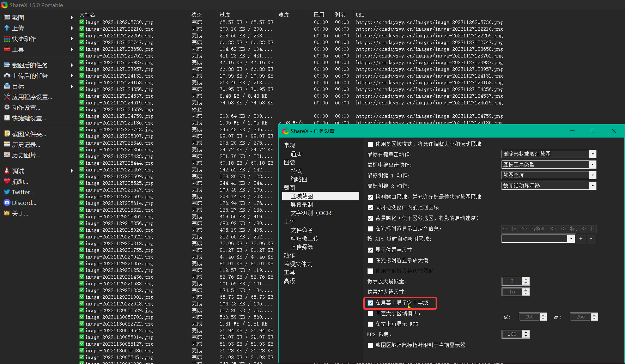Click status icon of image-20231127124659.bmp row
This screenshot has width=625, height=364.
pos(82,109)
